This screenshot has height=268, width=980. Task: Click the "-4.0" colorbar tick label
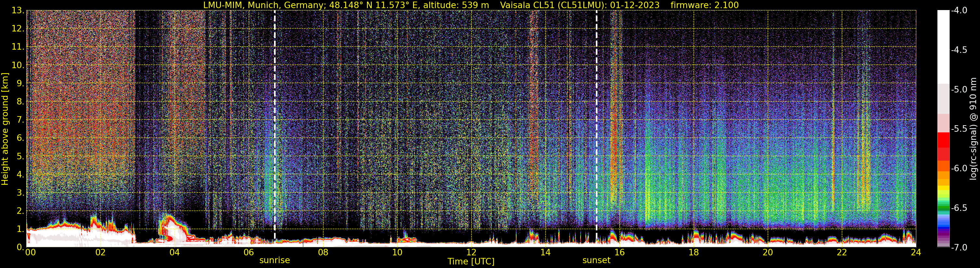959,10
